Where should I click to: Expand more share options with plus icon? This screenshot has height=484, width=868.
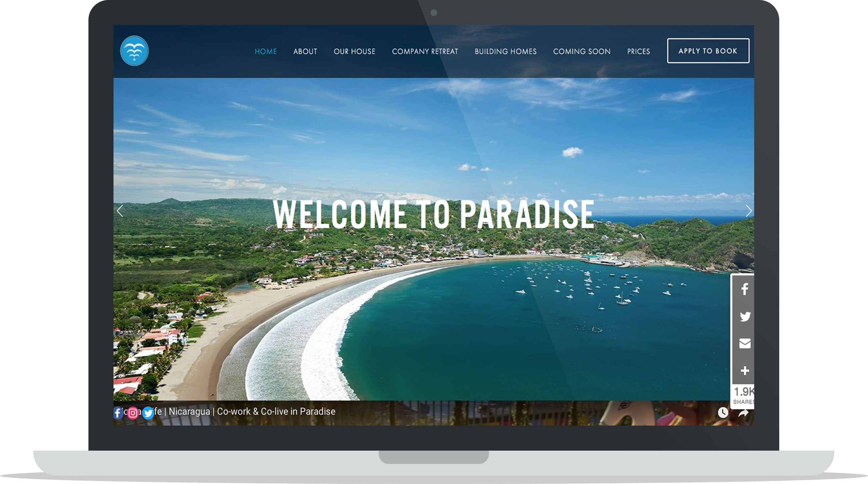click(x=744, y=371)
